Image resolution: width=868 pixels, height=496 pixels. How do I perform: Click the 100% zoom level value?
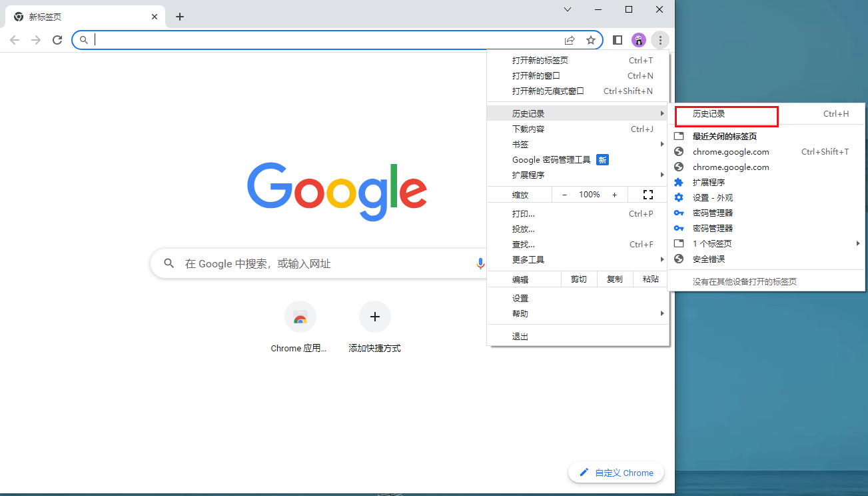(x=590, y=195)
